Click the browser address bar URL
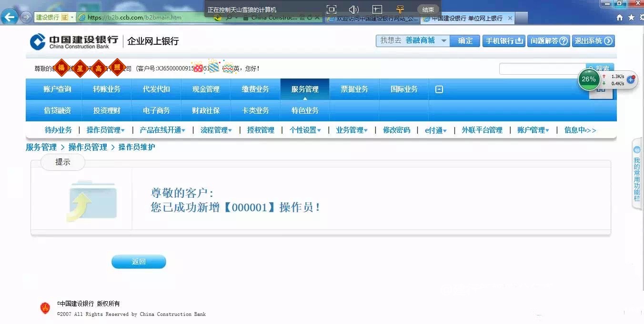Image resolution: width=644 pixels, height=324 pixels. click(134, 18)
